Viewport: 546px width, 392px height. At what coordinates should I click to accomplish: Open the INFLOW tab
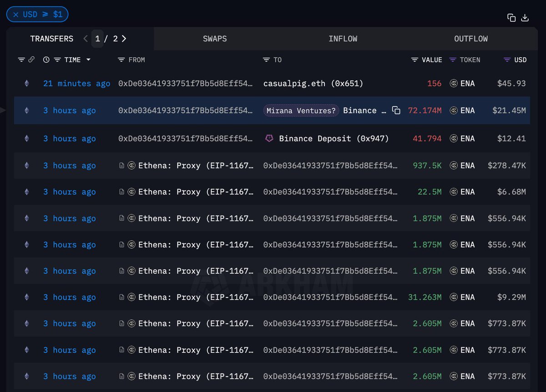[343, 39]
